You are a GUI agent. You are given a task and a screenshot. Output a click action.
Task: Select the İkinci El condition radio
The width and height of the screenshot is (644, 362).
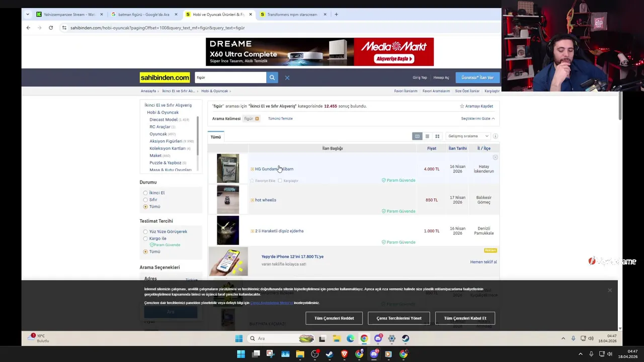click(145, 193)
